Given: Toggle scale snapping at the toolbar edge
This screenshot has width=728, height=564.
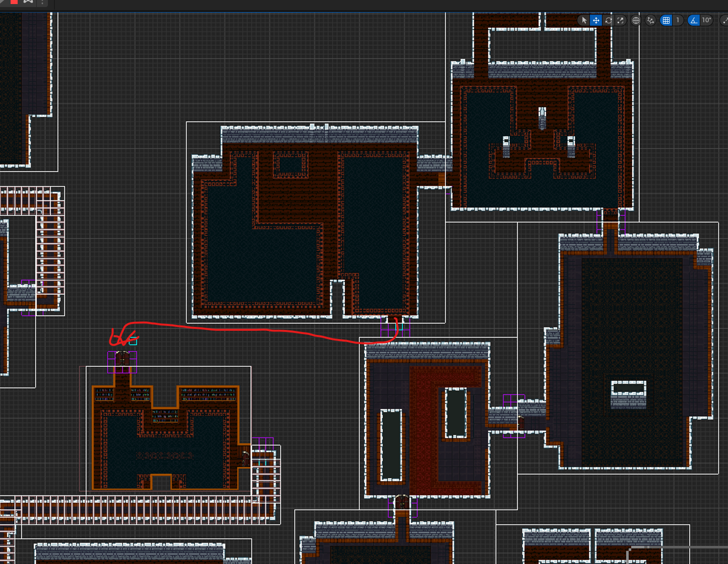Looking at the screenshot, I should (724, 20).
